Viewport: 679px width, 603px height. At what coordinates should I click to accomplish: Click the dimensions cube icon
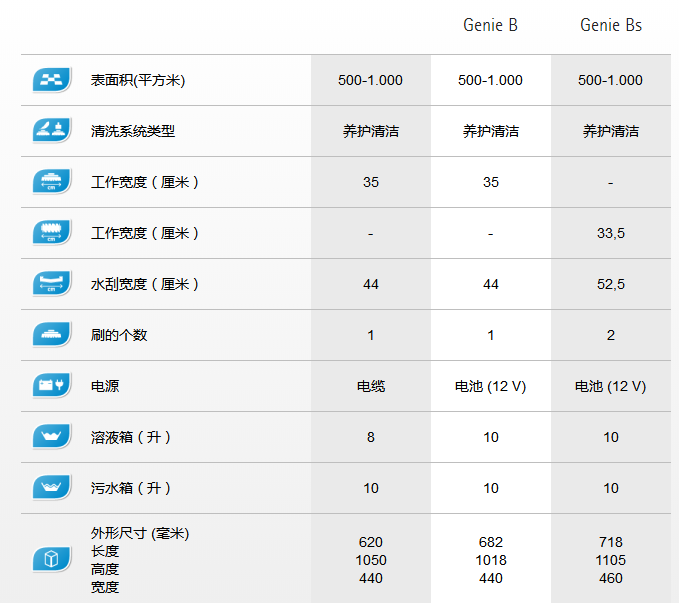[52, 558]
